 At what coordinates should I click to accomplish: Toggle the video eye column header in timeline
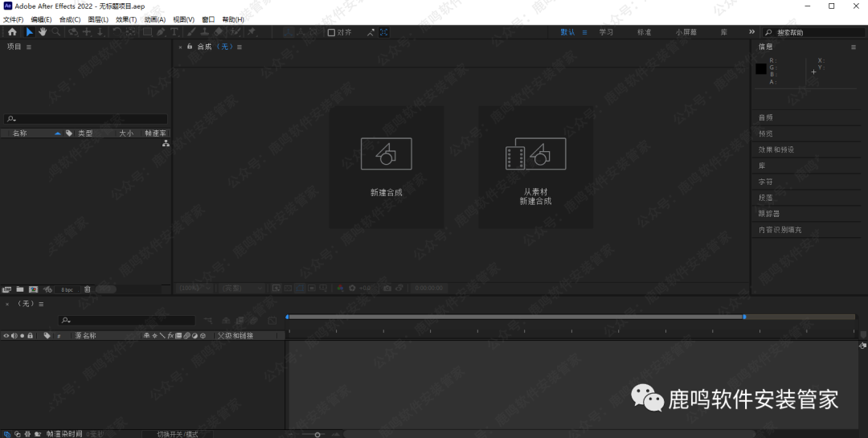pos(6,336)
